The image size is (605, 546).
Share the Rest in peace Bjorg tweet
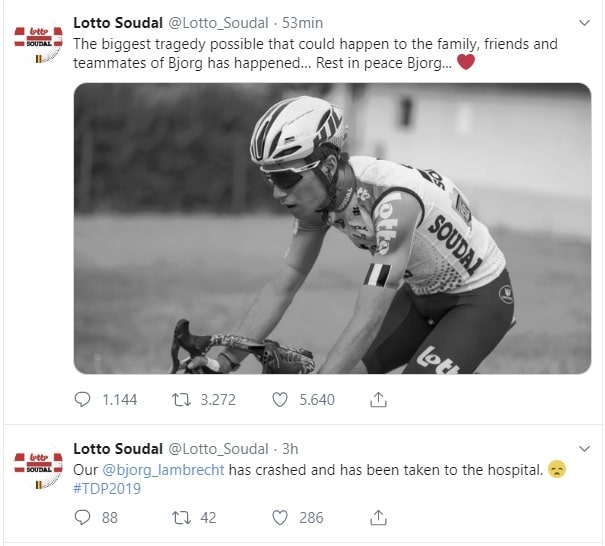[379, 399]
